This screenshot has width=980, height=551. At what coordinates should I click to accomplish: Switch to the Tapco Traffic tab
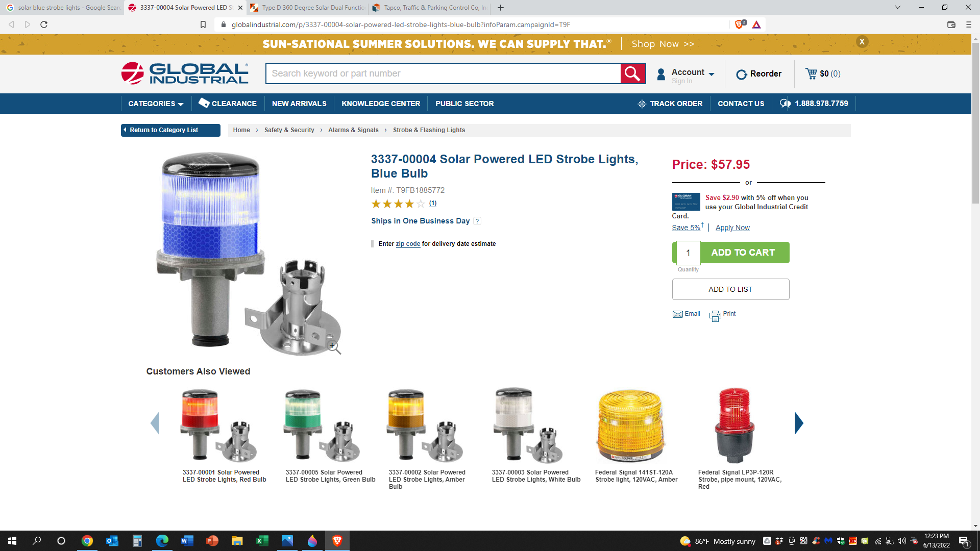pyautogui.click(x=430, y=8)
